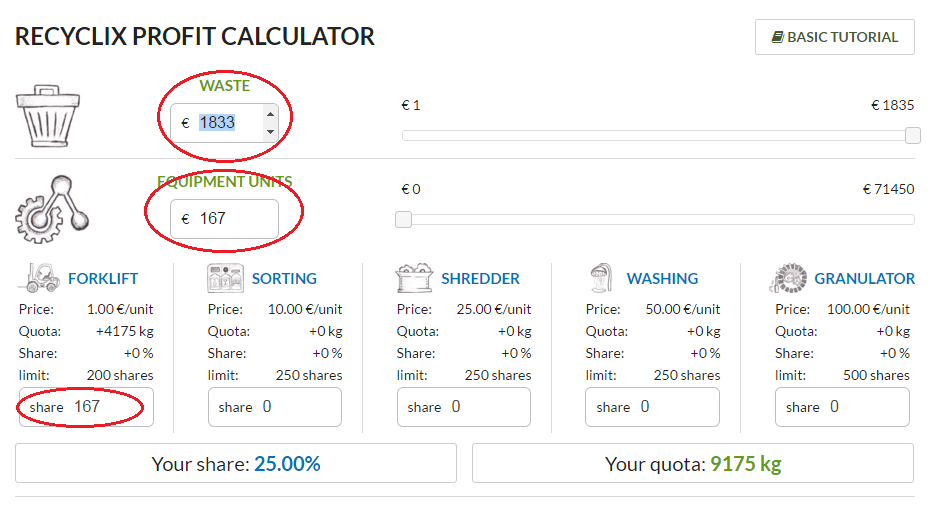This screenshot has height=506, width=931.
Task: Click the sorting machine icon
Action: point(225,278)
